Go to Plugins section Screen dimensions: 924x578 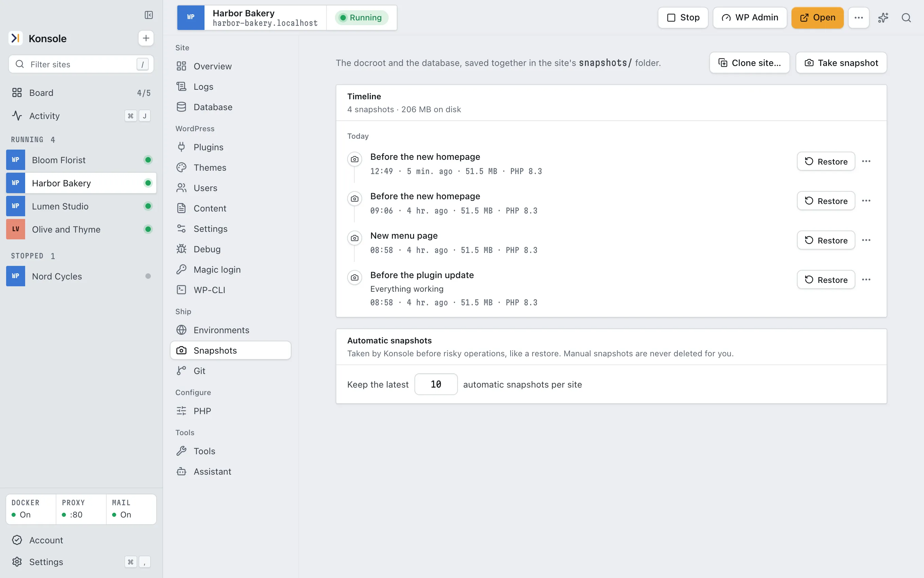(x=230, y=147)
